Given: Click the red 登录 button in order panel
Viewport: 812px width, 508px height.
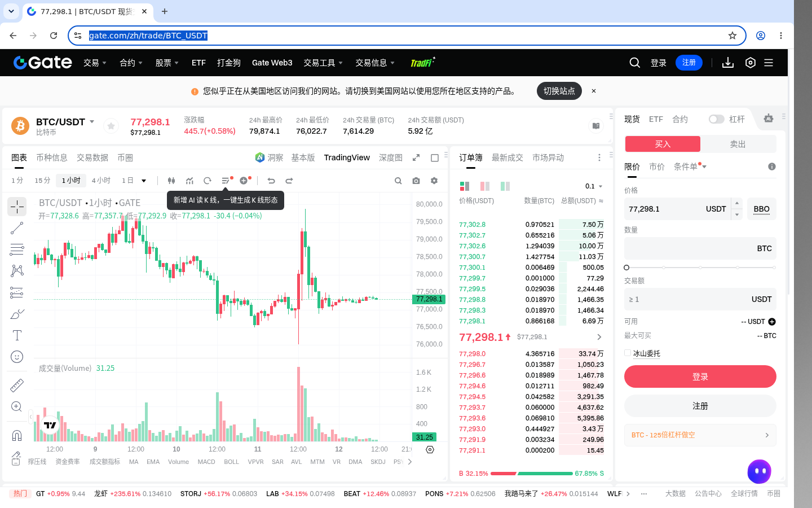Looking at the screenshot, I should [x=700, y=376].
